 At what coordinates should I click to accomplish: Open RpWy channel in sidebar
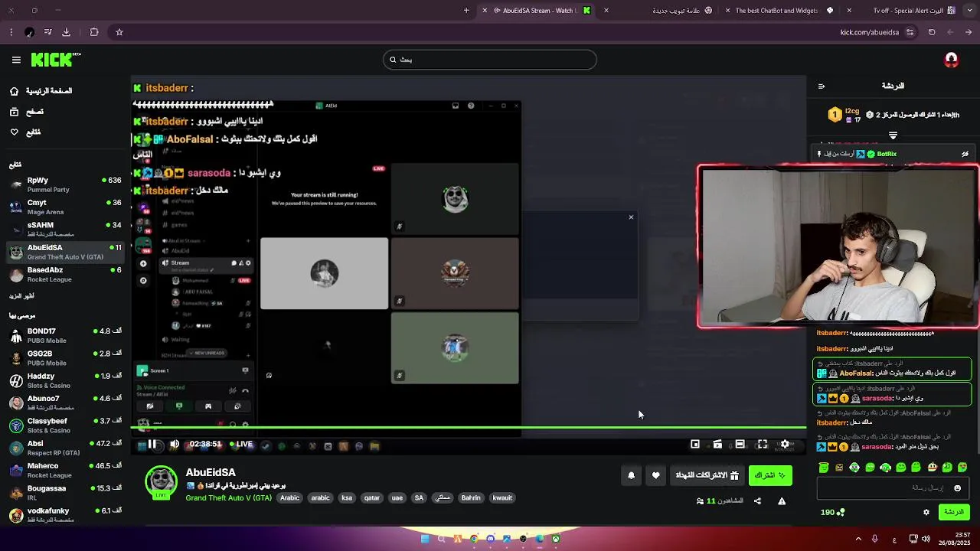[x=65, y=184]
